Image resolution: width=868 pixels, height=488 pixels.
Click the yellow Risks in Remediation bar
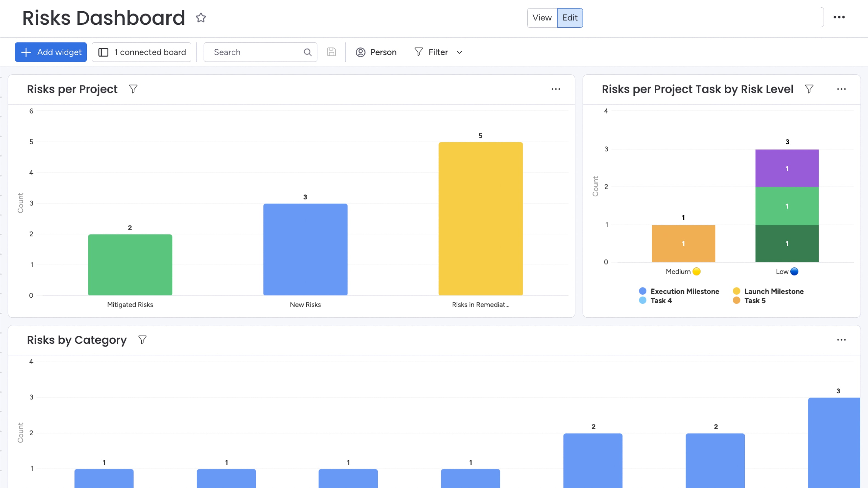(x=480, y=219)
